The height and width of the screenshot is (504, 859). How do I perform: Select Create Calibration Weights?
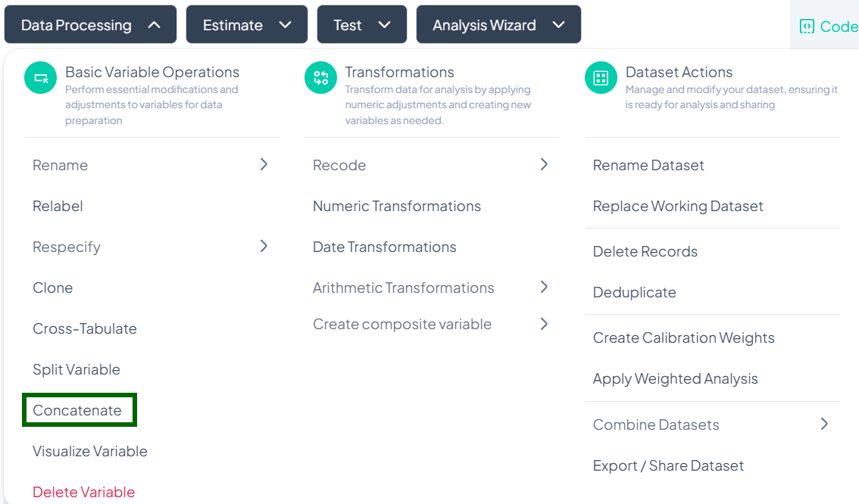[683, 338]
